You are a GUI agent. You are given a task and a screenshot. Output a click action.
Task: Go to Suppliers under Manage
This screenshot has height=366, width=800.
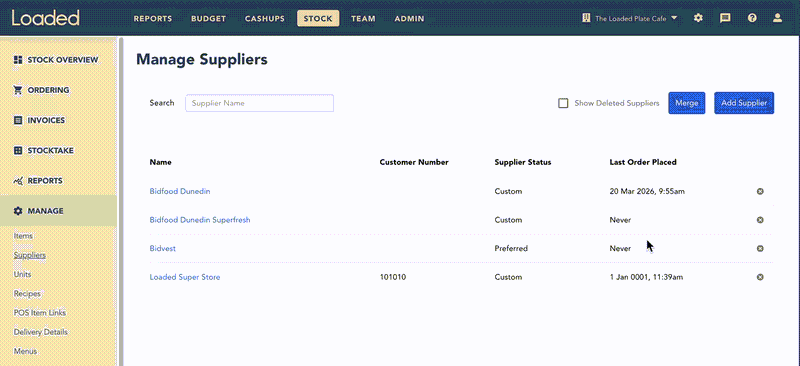[30, 255]
